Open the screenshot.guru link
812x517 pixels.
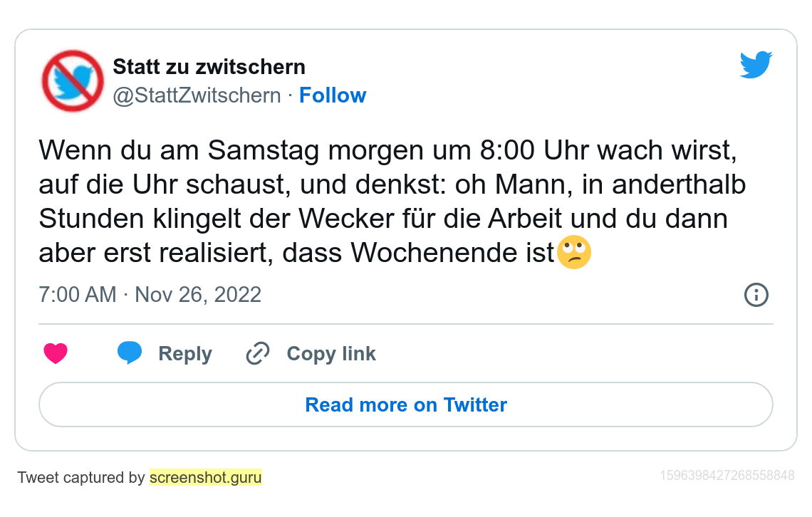[205, 477]
